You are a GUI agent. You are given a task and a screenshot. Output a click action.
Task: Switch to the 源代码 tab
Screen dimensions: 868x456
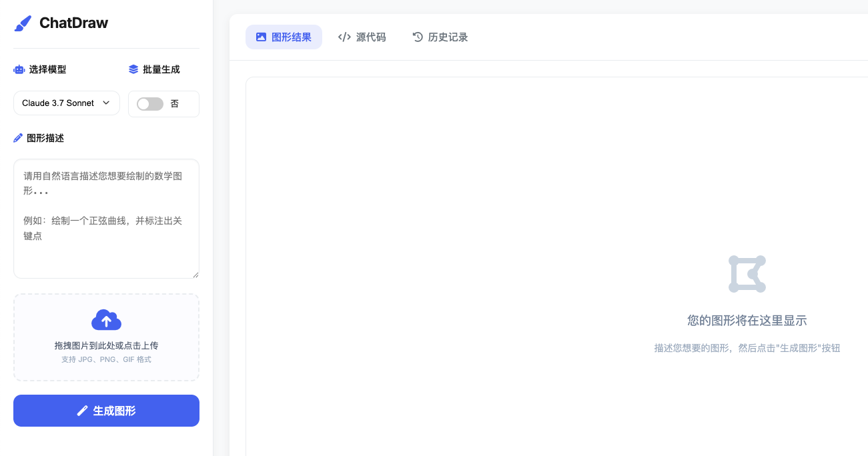(x=362, y=37)
